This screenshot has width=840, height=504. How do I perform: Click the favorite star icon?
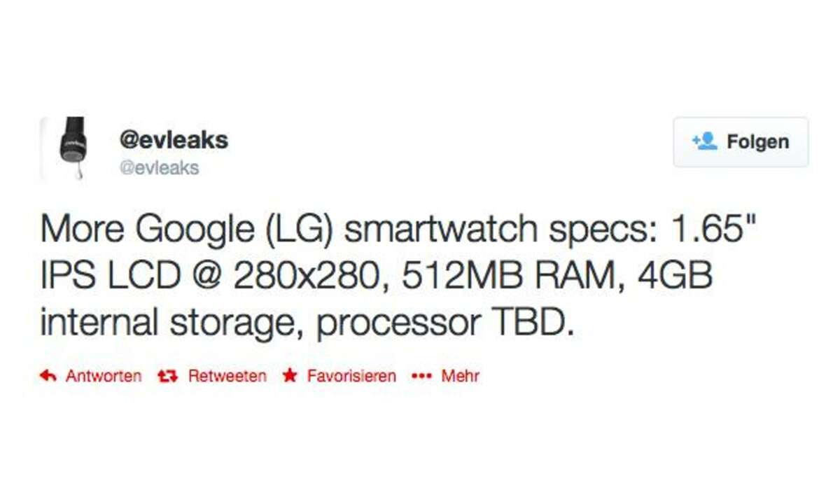(290, 377)
